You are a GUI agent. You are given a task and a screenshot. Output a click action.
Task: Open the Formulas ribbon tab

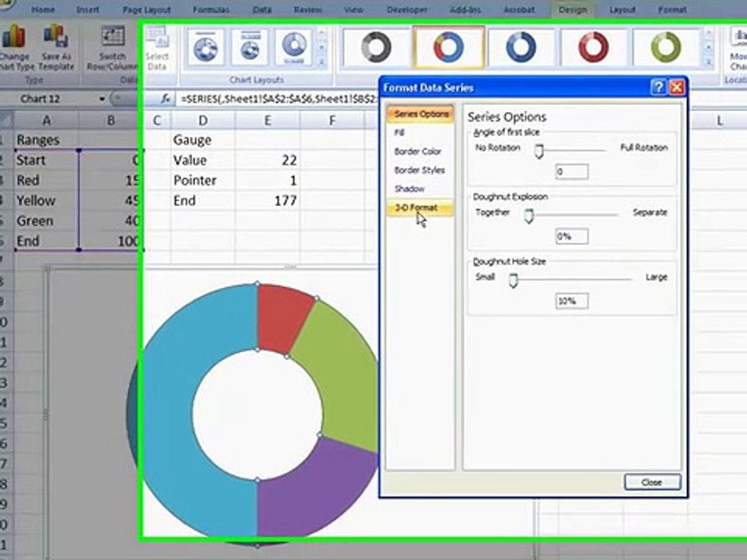tap(211, 9)
